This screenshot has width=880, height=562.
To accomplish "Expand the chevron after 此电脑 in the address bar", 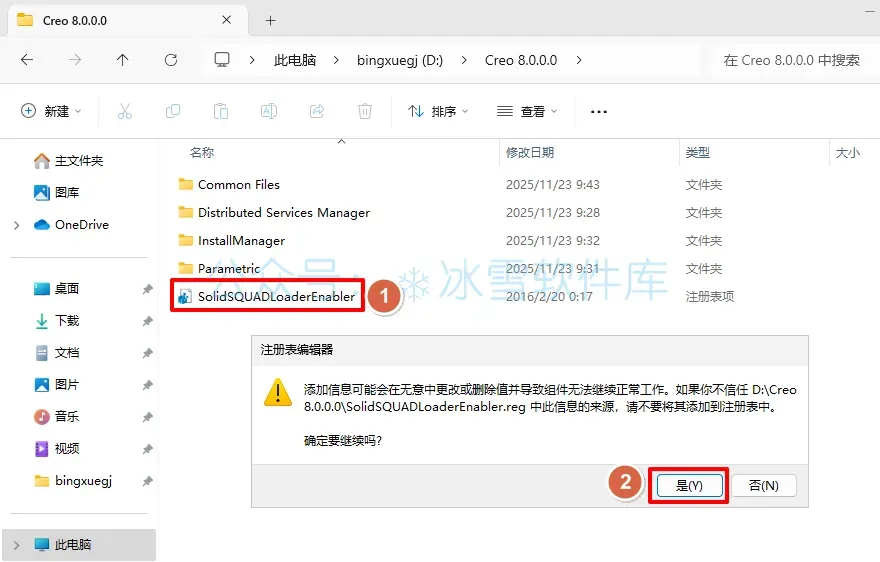I will pos(336,60).
